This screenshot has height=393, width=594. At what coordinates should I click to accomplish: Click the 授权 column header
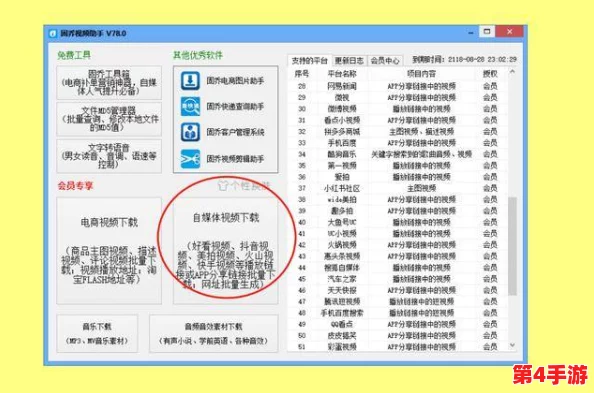pyautogui.click(x=490, y=74)
